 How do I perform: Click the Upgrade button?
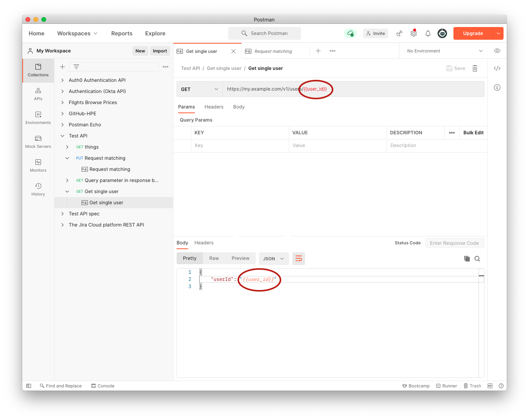(x=473, y=33)
